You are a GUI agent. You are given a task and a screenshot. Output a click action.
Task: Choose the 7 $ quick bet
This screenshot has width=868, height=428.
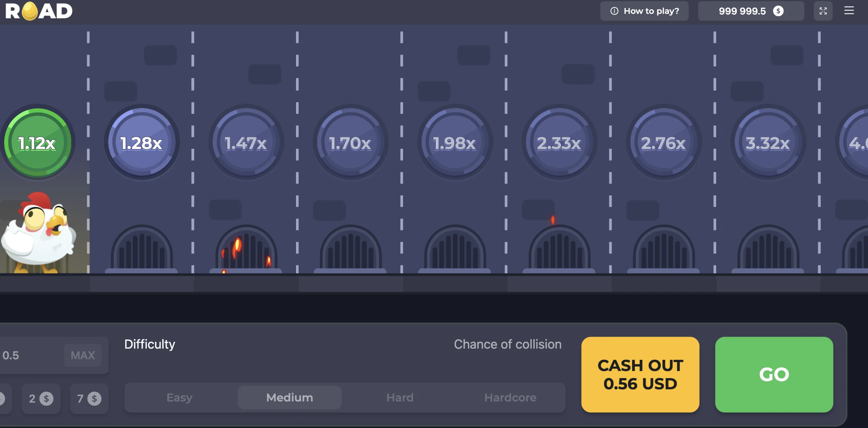tap(89, 398)
